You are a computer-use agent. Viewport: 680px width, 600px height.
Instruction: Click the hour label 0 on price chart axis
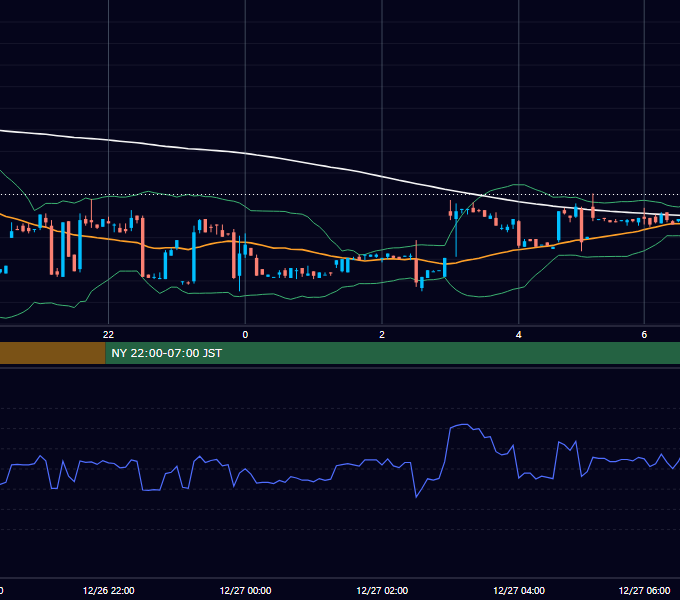tap(245, 334)
